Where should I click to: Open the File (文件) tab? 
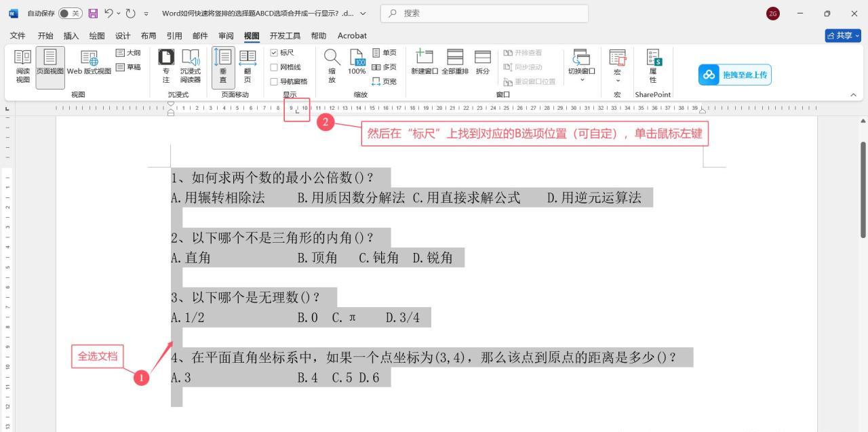tap(18, 36)
